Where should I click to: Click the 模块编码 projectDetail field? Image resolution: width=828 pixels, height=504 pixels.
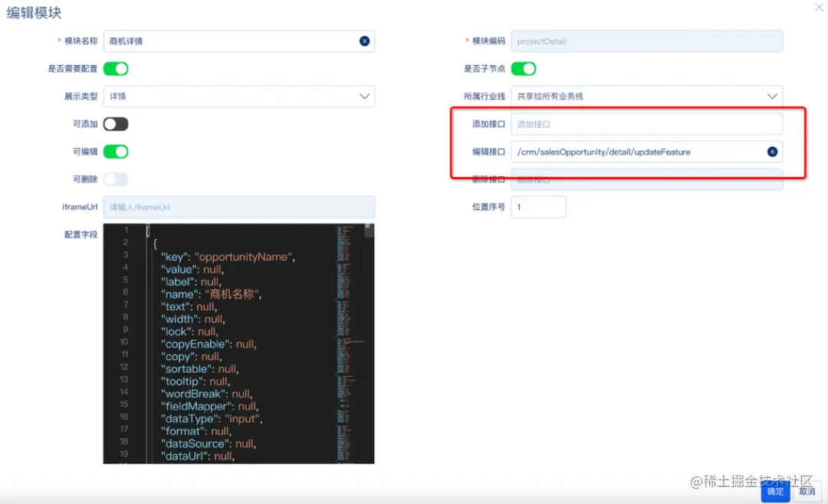647,41
